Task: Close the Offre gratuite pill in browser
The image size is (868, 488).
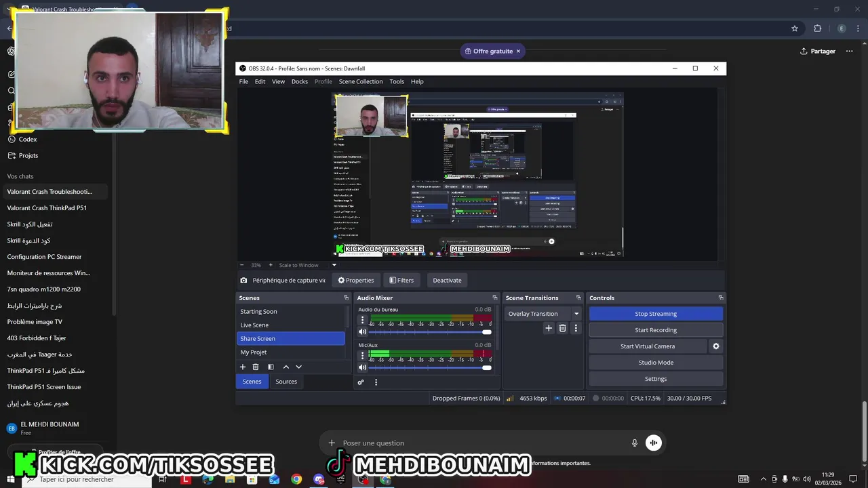Action: [x=518, y=52]
